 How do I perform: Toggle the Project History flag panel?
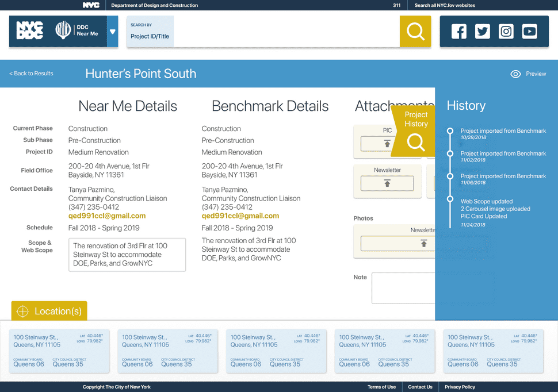click(x=414, y=132)
